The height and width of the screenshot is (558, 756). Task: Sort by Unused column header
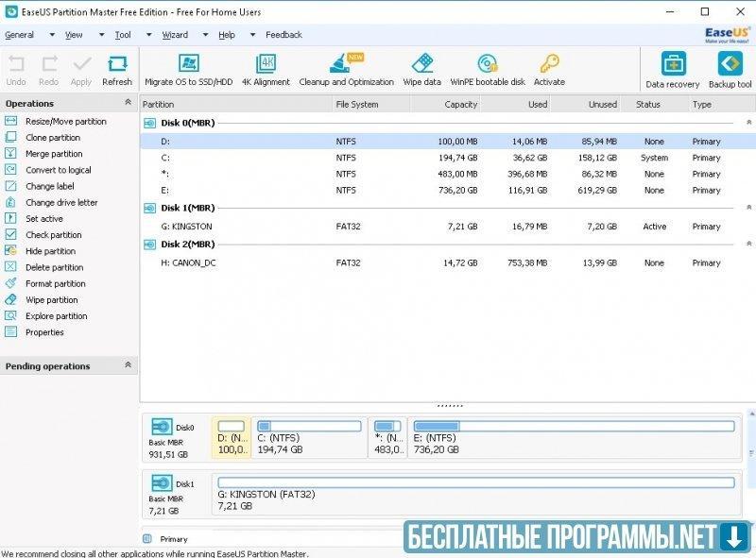point(585,104)
